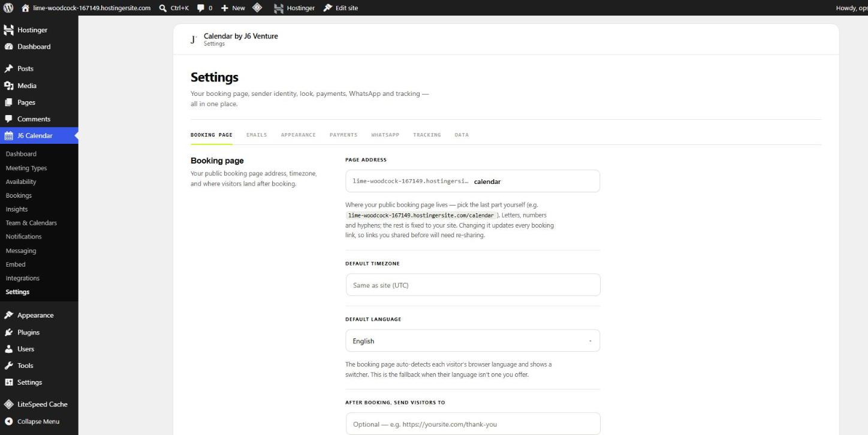
Task: Click the comments bubble icon in the admin bar
Action: (x=201, y=8)
